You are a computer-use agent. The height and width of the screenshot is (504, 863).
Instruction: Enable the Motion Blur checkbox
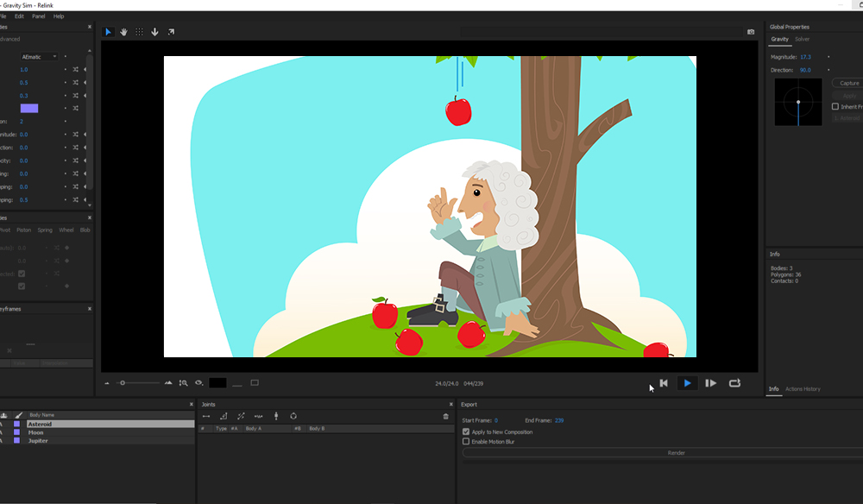[x=466, y=441]
